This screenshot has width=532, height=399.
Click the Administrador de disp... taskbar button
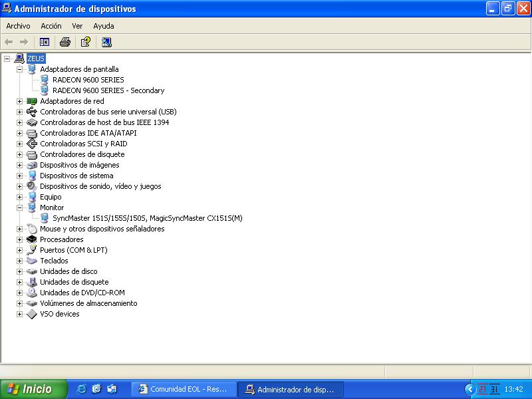(291, 389)
